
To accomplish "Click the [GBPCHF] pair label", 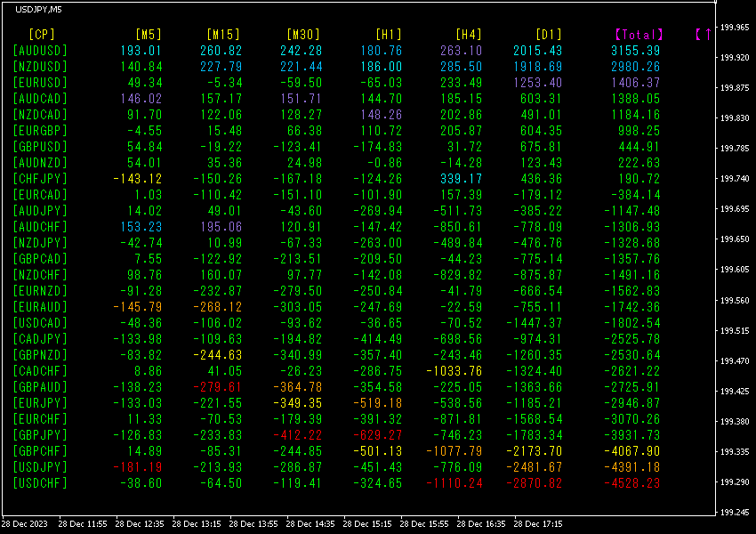I will click(x=40, y=451).
